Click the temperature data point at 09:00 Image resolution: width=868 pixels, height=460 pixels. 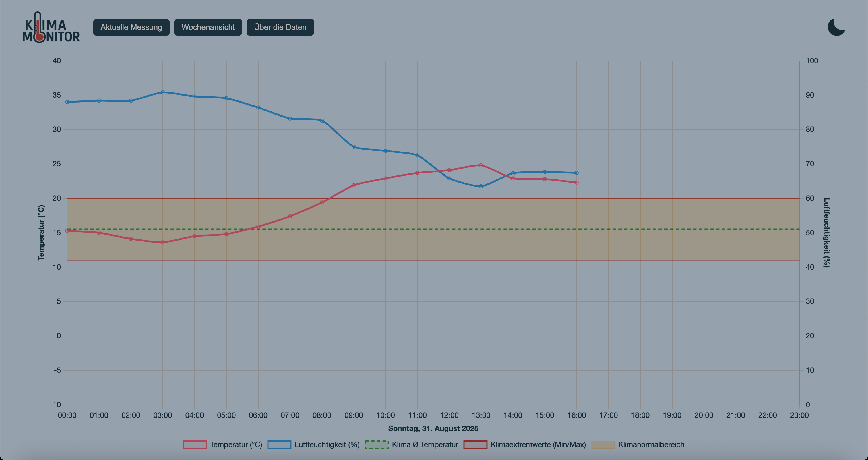(x=354, y=185)
